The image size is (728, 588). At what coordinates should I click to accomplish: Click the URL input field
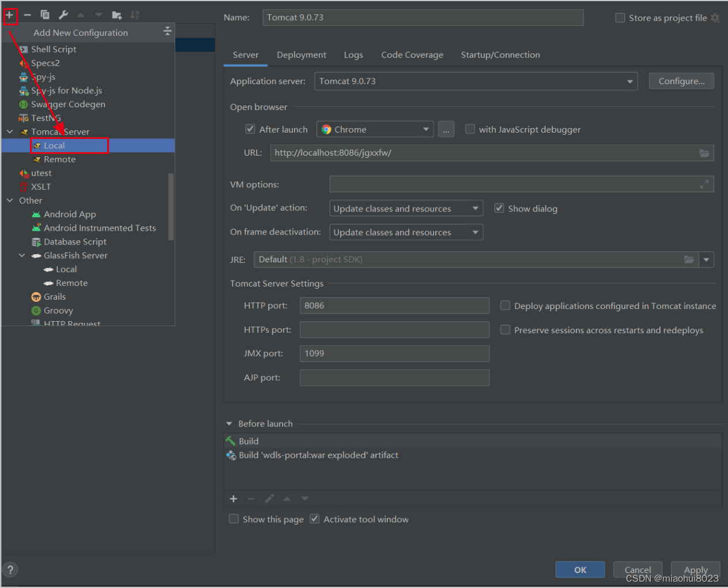click(492, 153)
